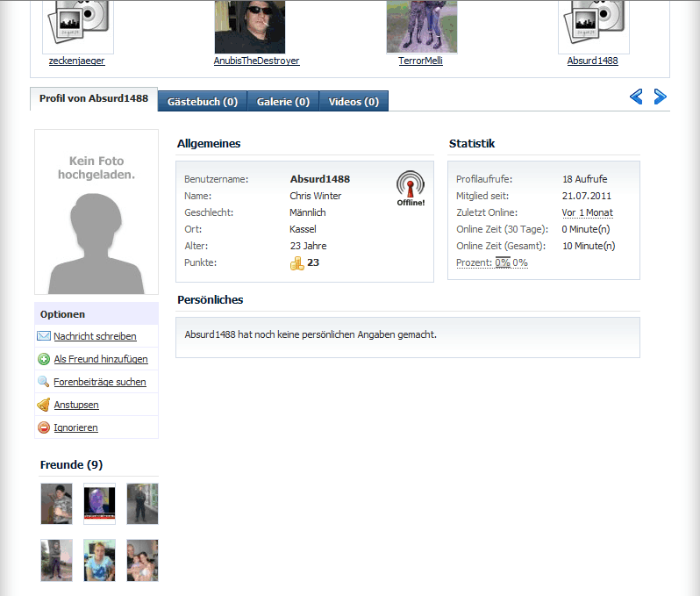Select the Profil von Absurd1488 tab
The height and width of the screenshot is (596, 700).
pyautogui.click(x=94, y=99)
